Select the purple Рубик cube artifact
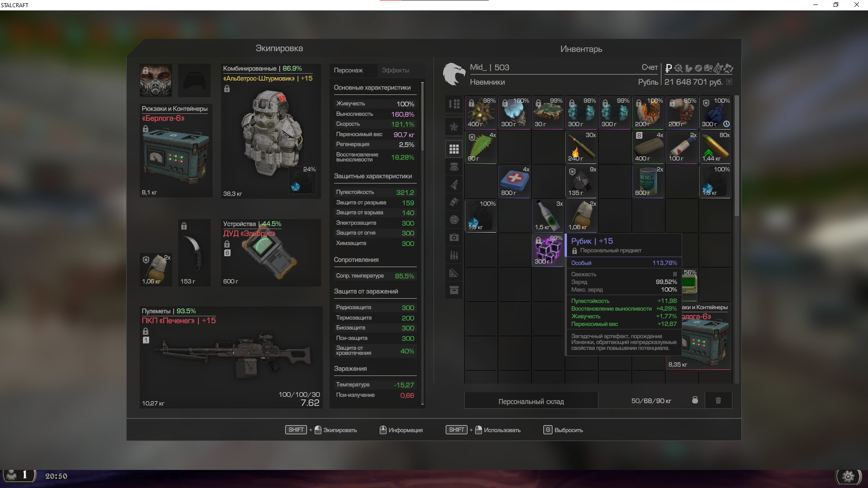 coord(548,250)
